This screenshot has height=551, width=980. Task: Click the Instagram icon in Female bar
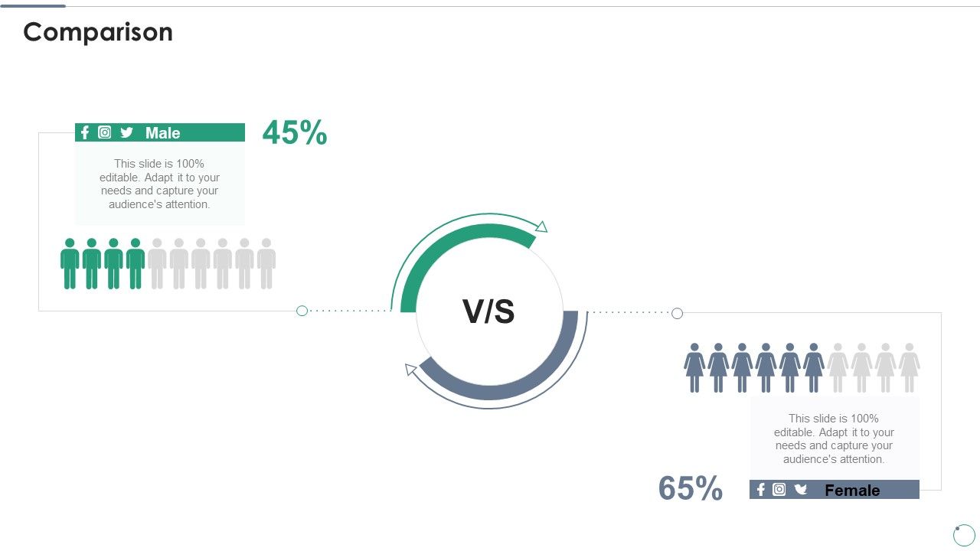click(779, 490)
